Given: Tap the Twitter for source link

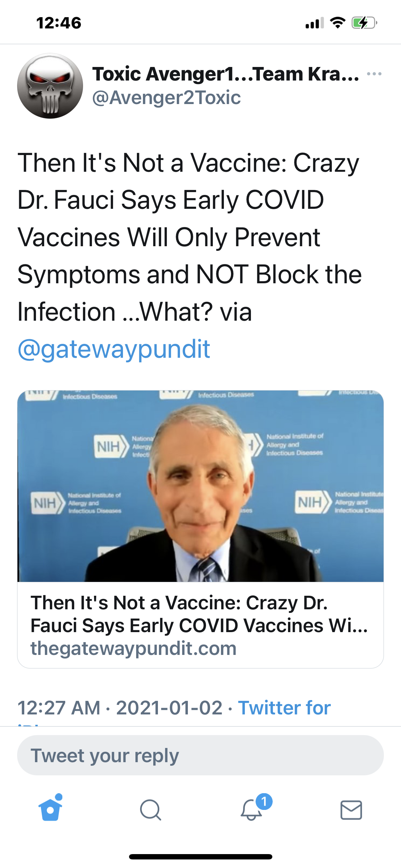Looking at the screenshot, I should click(x=284, y=708).
